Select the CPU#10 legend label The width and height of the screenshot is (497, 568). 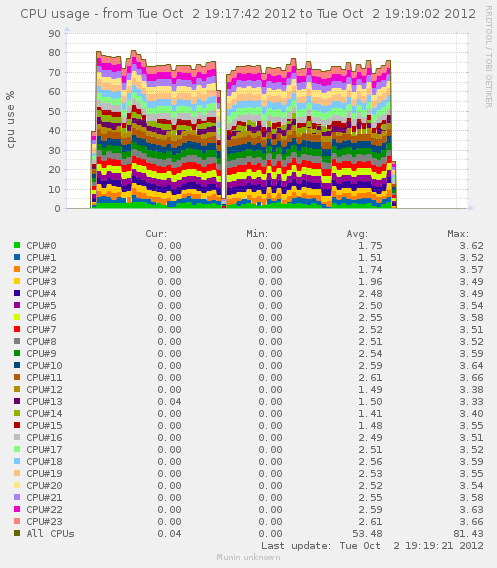(44, 366)
